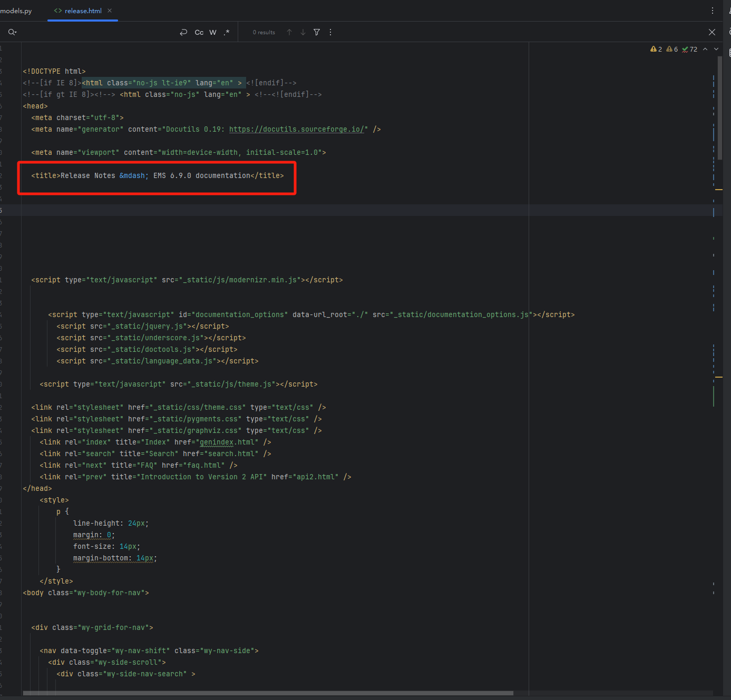Toggle Match Case (Cc) search option
The height and width of the screenshot is (700, 731).
click(199, 32)
